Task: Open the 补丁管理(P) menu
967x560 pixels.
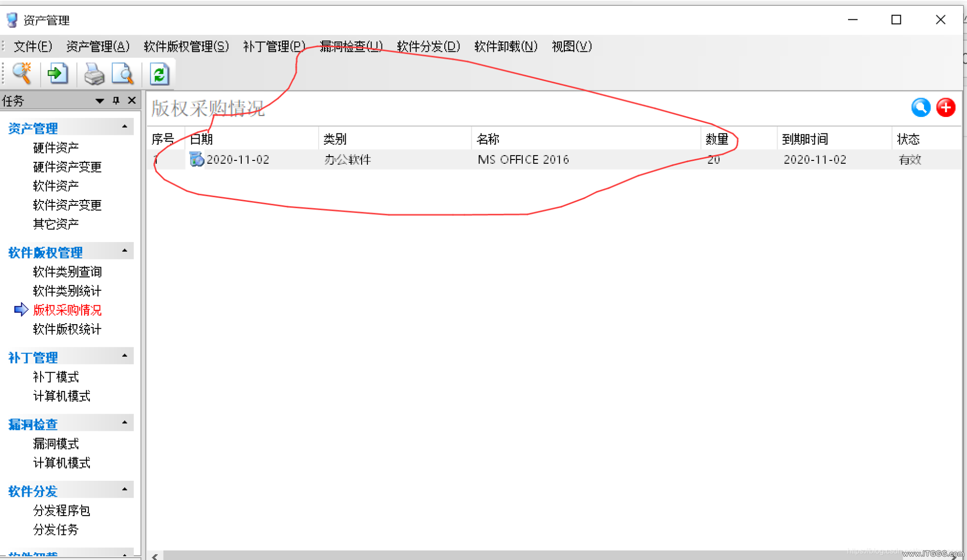Action: pos(274,46)
